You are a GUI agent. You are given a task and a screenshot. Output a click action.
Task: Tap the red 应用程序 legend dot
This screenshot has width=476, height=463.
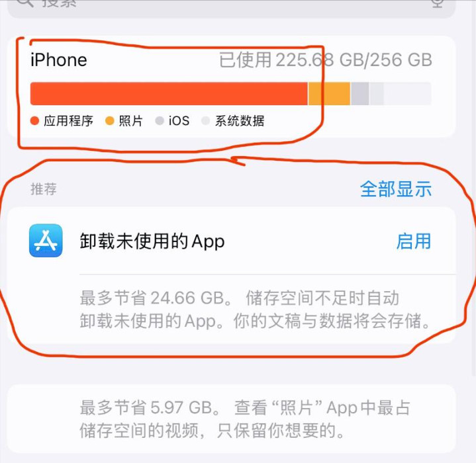(x=35, y=120)
